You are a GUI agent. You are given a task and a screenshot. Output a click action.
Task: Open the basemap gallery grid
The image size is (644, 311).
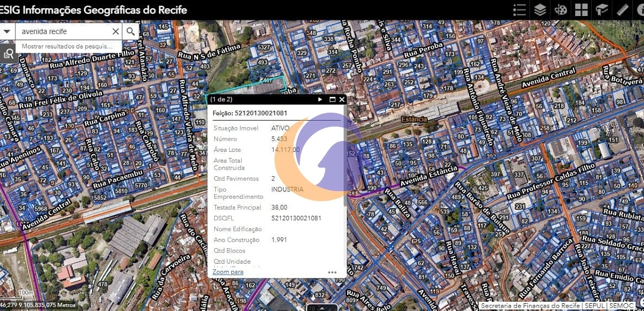pos(581,10)
